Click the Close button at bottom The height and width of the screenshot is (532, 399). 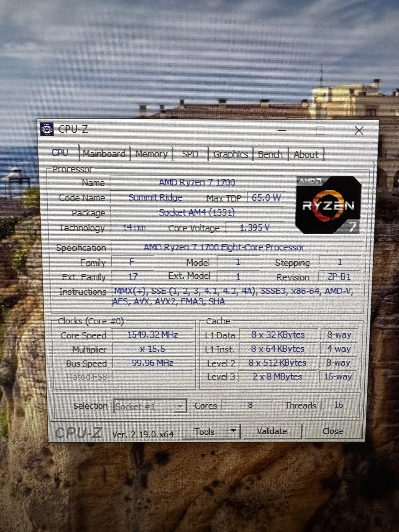click(x=332, y=431)
